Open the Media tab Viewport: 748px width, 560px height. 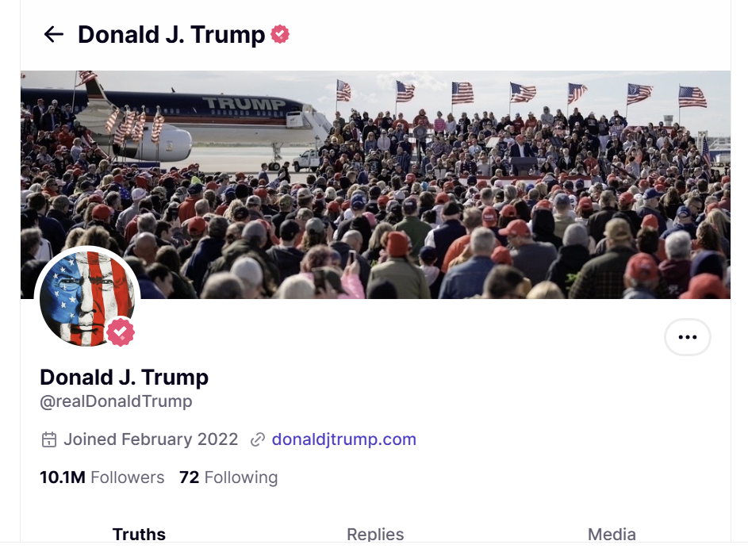[x=612, y=534]
